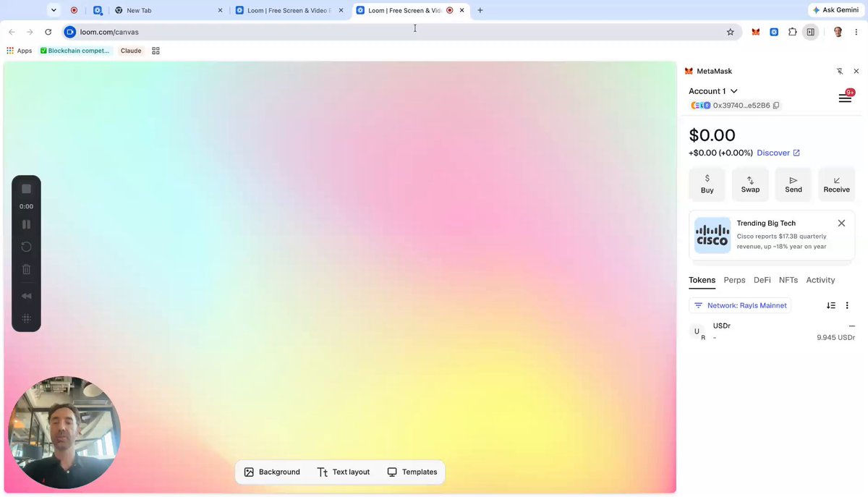Viewport: 868px width, 497px height.
Task: Open the Cisco Trending Big Tech card
Action: [x=772, y=235]
